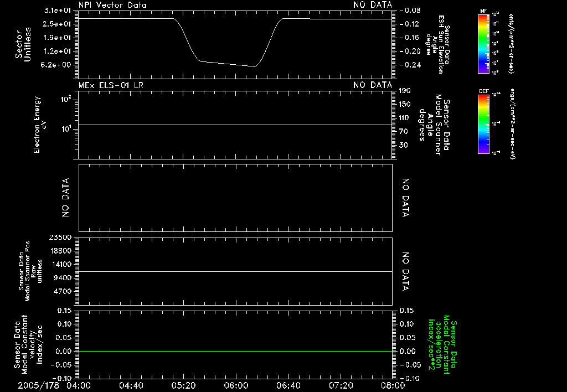Click the 3.1e+01 sector tick value
The image size is (567, 392).
58,11
